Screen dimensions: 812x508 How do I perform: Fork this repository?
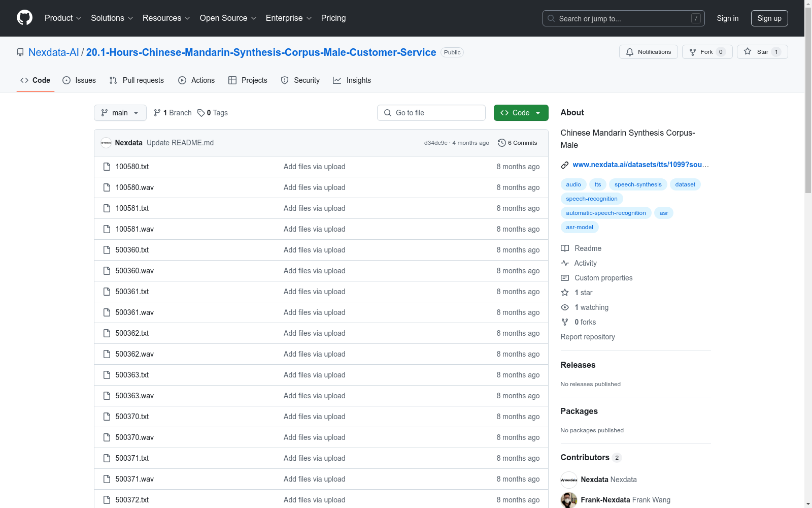(707, 52)
